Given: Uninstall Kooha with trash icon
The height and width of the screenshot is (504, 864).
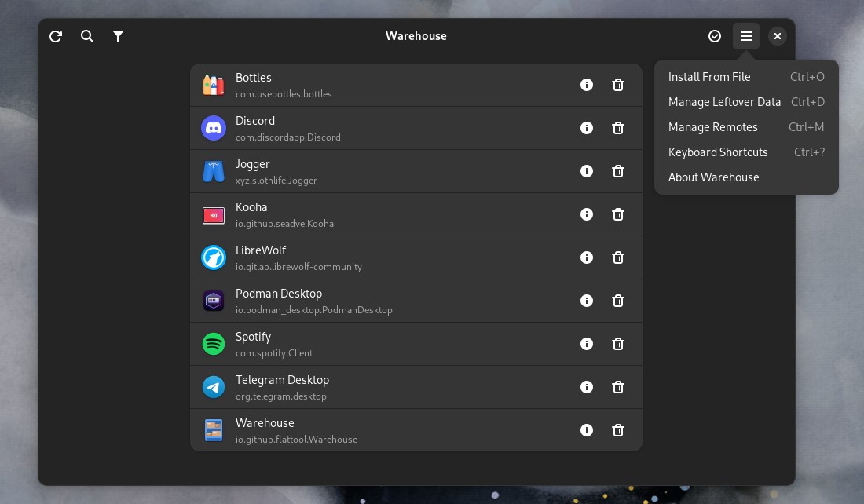Looking at the screenshot, I should 618,214.
